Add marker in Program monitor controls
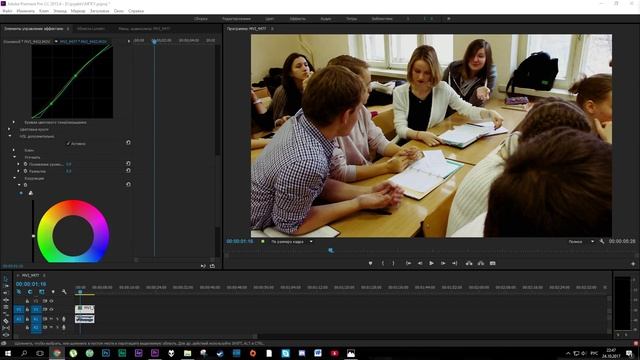The height and width of the screenshot is (360, 640). pyautogui.click(x=371, y=263)
